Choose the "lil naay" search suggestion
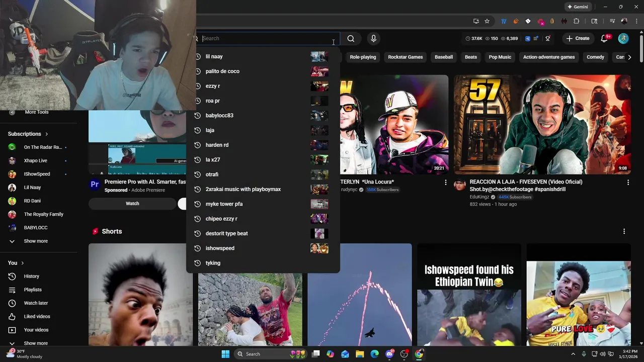 click(263, 56)
